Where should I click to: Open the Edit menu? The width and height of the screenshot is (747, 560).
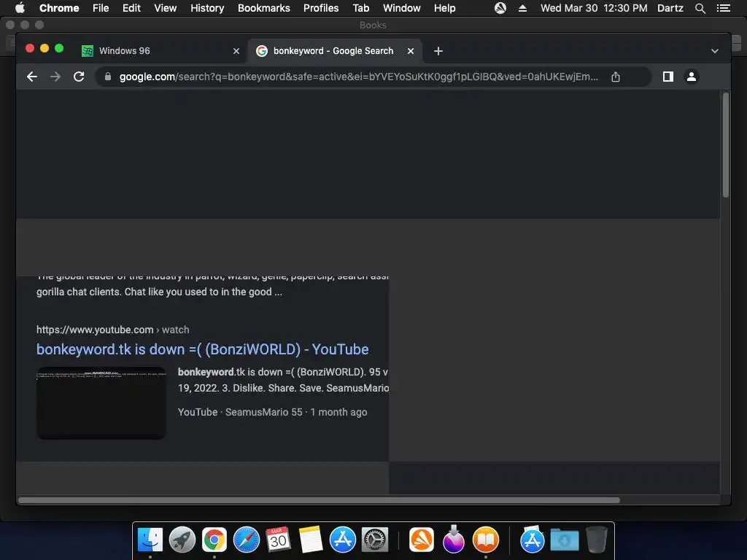point(131,8)
